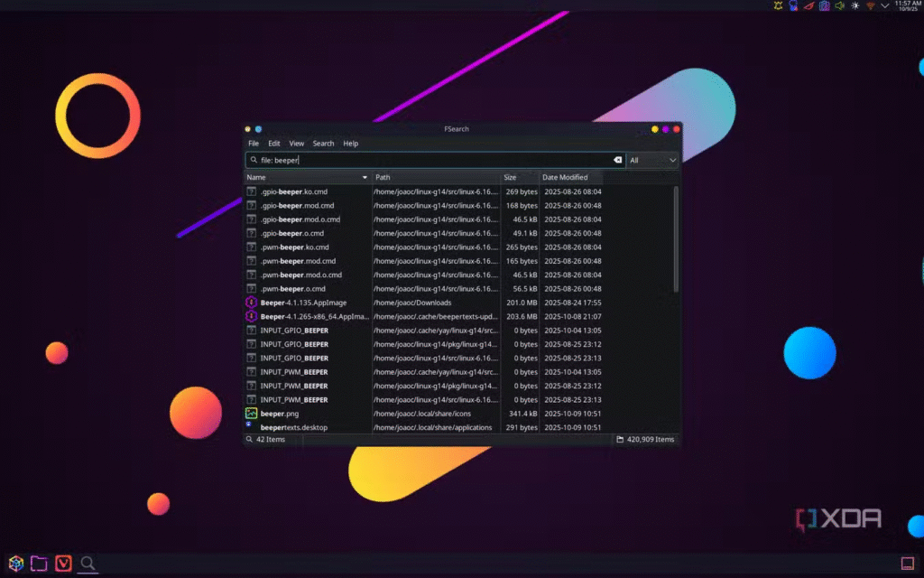This screenshot has height=578, width=924.
Task: Open the All filter dropdown
Action: coord(652,160)
